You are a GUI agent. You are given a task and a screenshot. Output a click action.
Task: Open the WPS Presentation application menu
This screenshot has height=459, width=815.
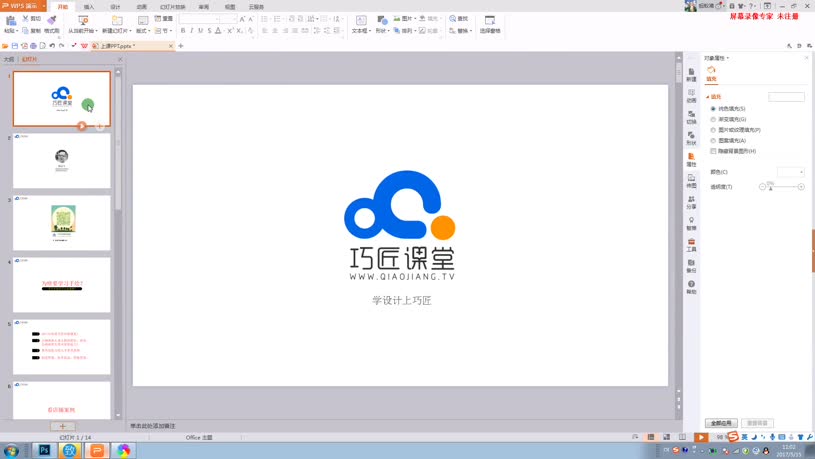(23, 6)
